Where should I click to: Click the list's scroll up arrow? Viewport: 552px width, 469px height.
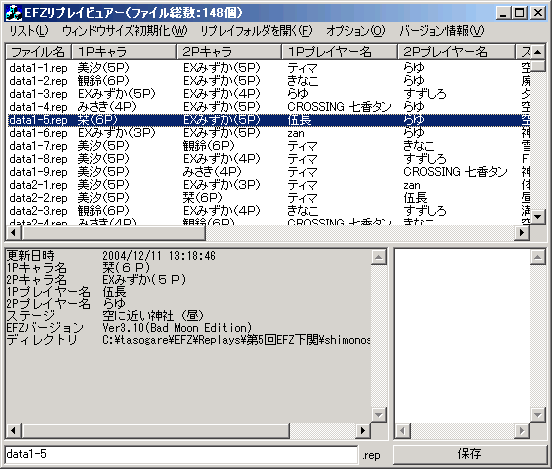pos(538,52)
